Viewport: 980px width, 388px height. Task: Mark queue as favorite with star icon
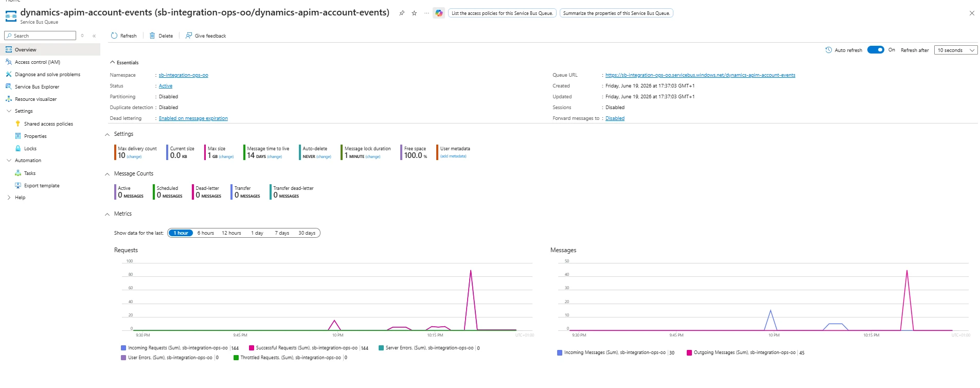(x=414, y=13)
